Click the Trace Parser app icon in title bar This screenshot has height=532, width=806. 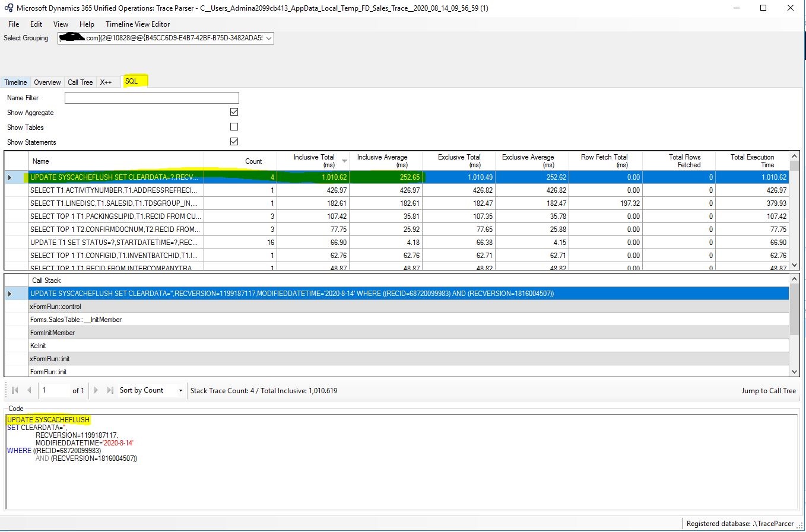click(9, 8)
